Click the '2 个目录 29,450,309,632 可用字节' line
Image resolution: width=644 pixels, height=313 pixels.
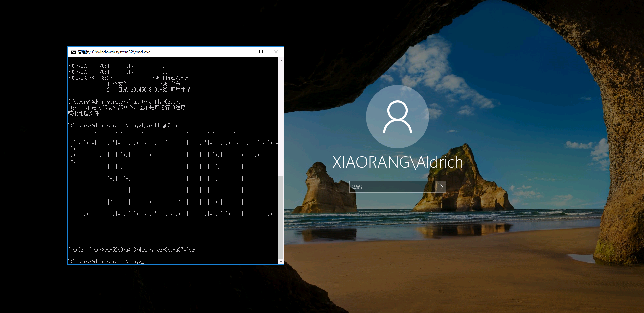(x=149, y=90)
